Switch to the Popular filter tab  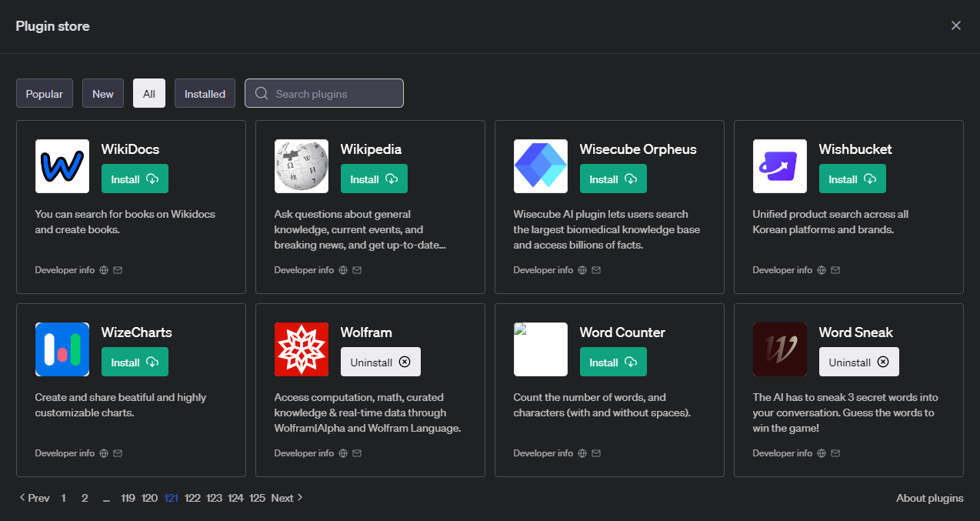[x=45, y=93]
